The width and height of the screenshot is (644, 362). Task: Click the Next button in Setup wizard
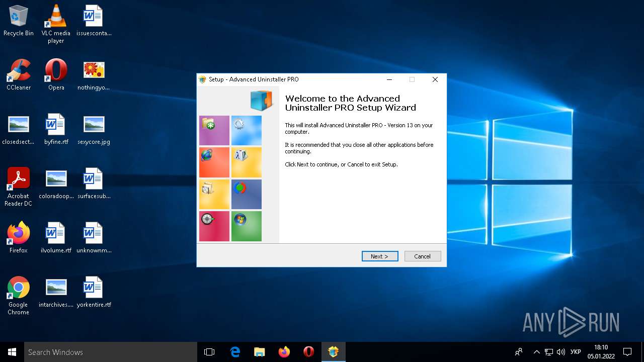coord(380,256)
